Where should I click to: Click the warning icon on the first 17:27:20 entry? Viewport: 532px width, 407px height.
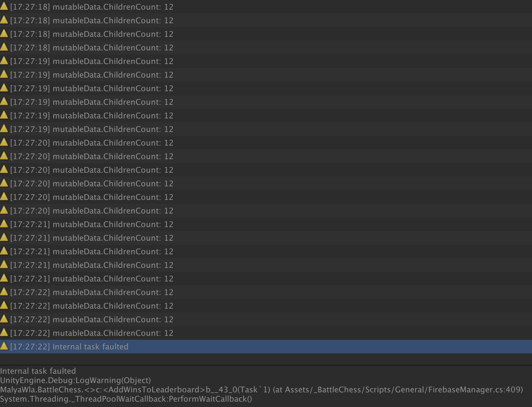point(4,143)
